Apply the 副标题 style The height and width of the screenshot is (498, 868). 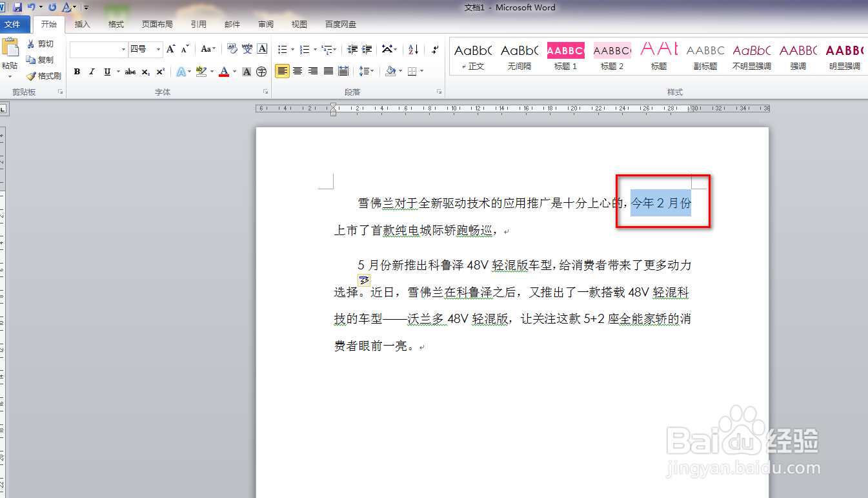click(705, 56)
